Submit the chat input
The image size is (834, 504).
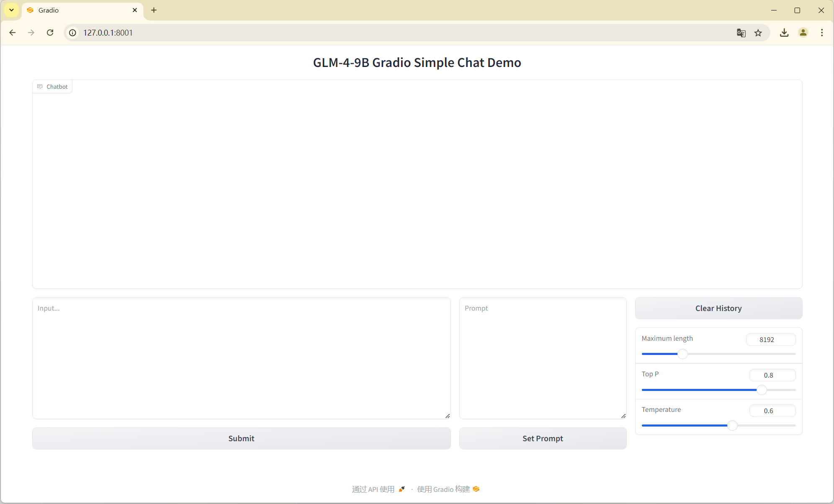(x=241, y=438)
